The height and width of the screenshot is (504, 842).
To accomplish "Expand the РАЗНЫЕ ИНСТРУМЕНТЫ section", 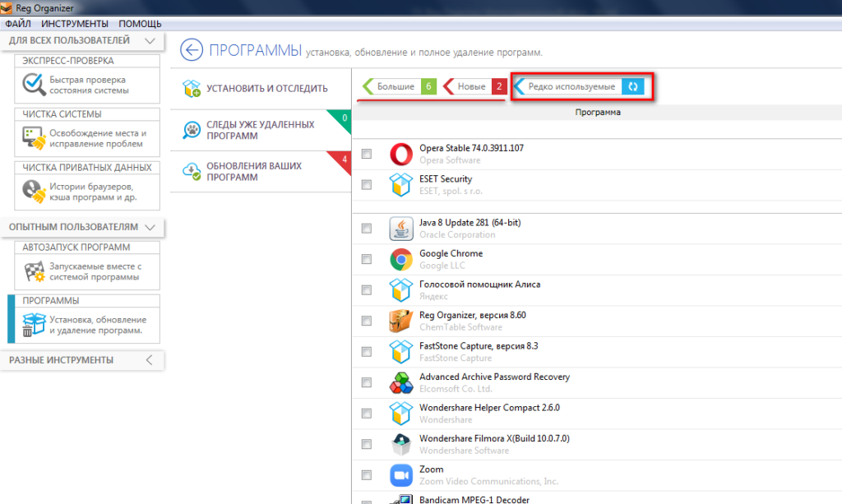I will (149, 360).
